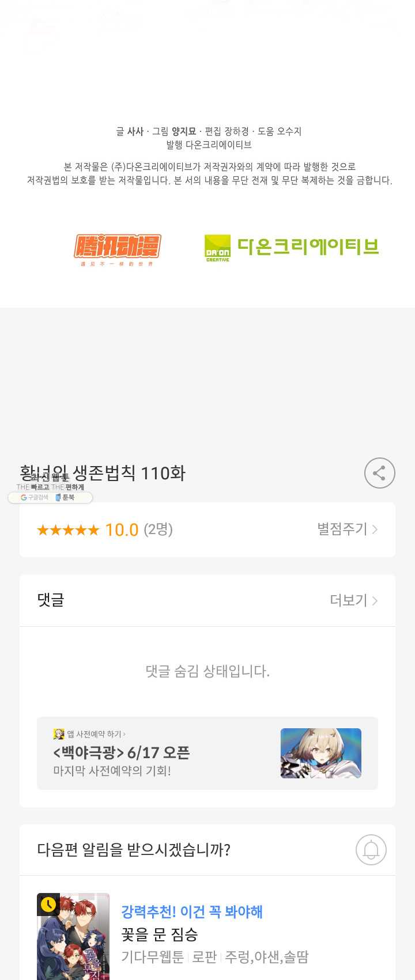
Task: Open the 꽃을 문 짐승 cover thumbnail
Action: tap(73, 936)
